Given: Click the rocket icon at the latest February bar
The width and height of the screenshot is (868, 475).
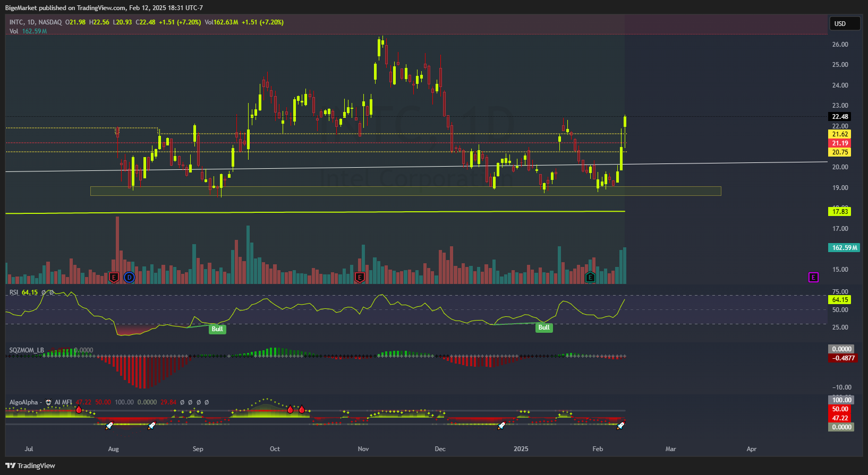Looking at the screenshot, I should (621, 425).
